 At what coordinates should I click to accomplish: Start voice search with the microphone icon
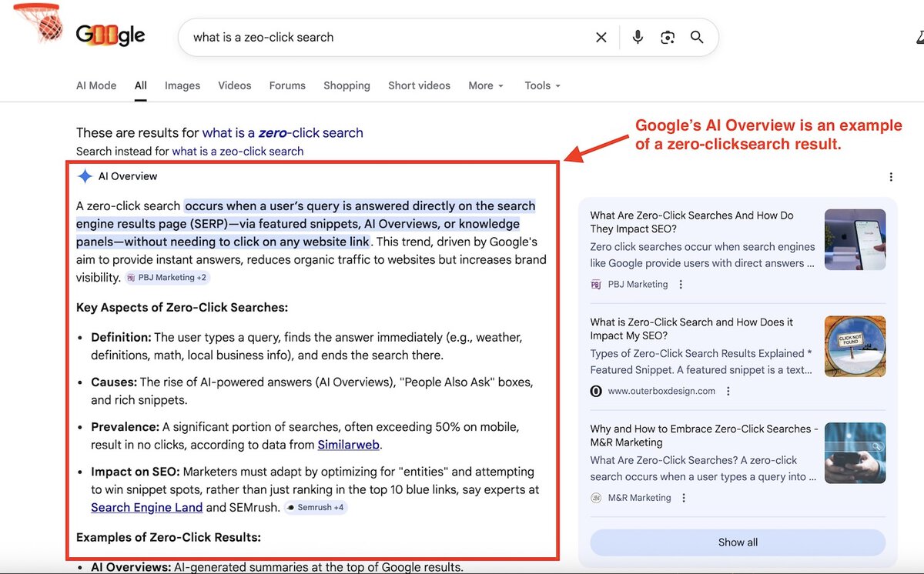tap(638, 37)
